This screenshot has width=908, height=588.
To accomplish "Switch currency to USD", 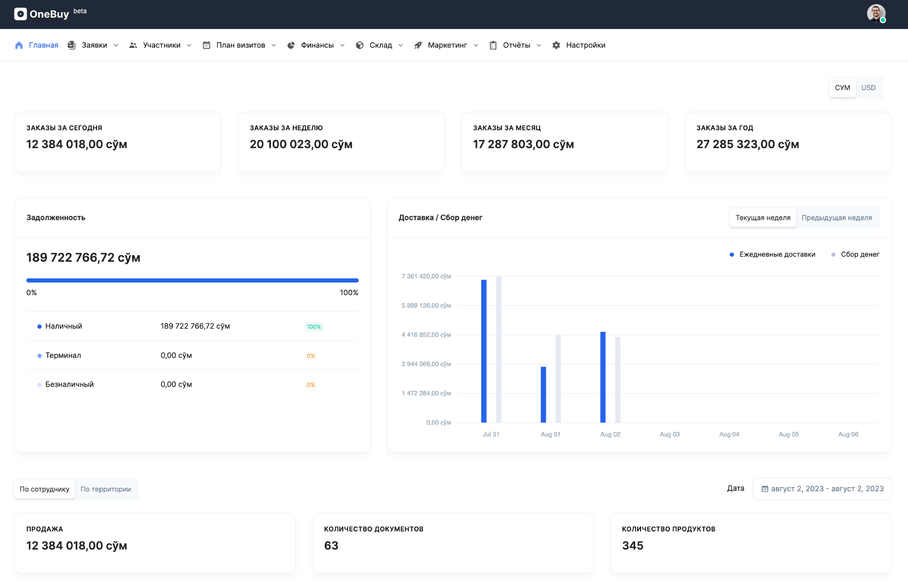I will pyautogui.click(x=868, y=88).
